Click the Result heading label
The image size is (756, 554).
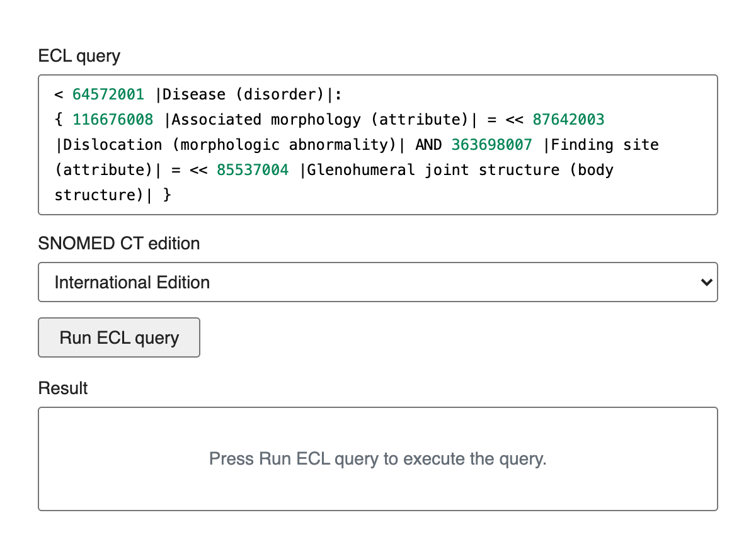click(63, 388)
